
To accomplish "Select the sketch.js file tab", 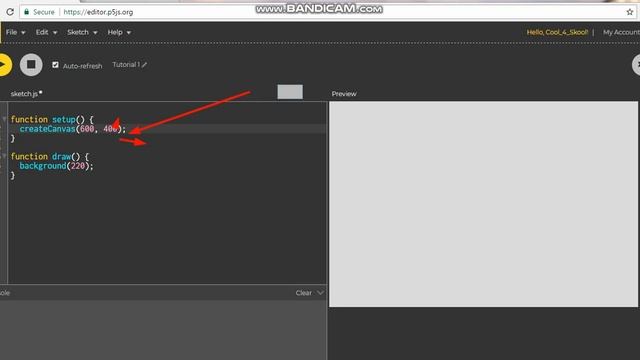I will tap(26, 94).
